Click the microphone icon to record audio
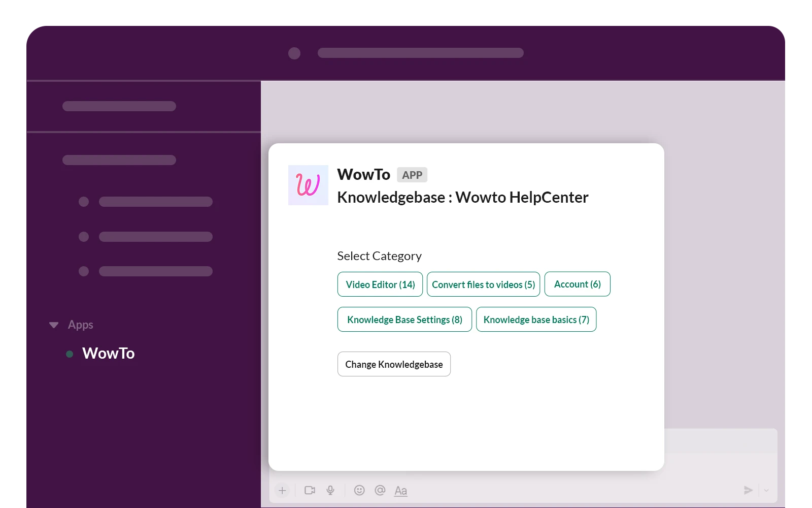The width and height of the screenshot is (812, 508). [330, 490]
